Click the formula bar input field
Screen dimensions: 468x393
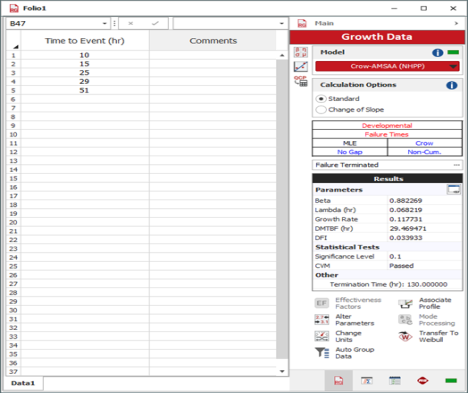pos(225,23)
